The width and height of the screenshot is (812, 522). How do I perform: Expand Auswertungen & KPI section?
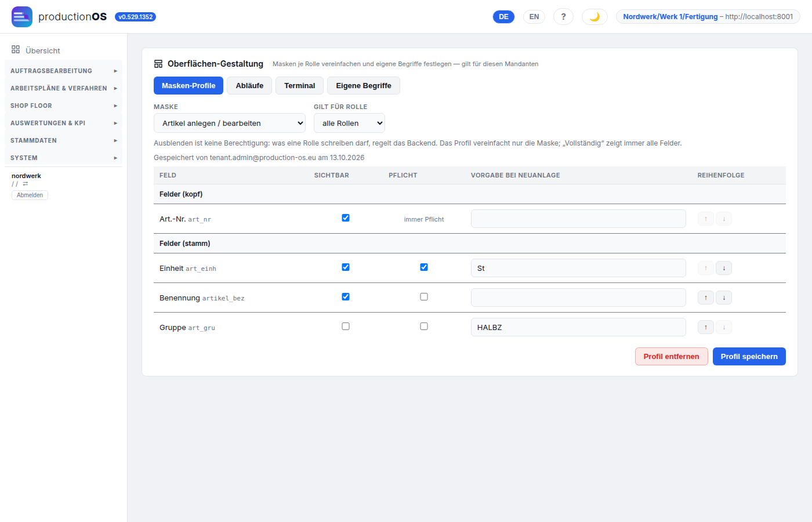point(63,123)
